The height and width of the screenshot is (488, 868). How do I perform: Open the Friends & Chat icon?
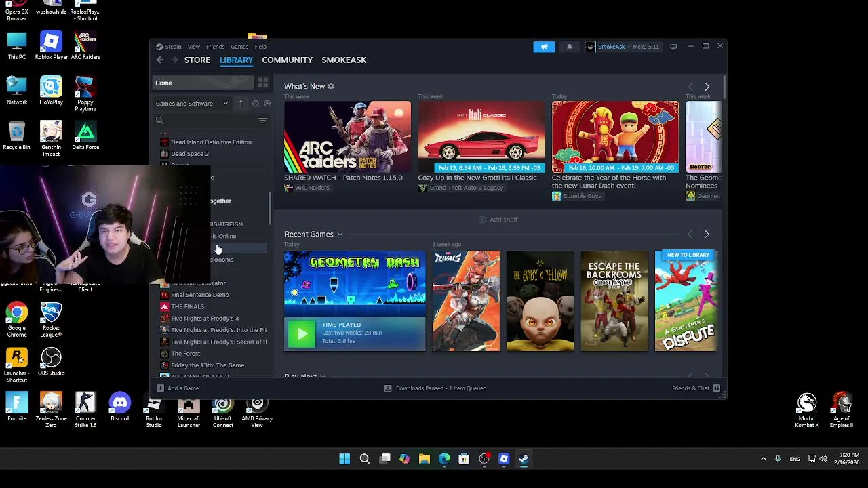coord(716,388)
